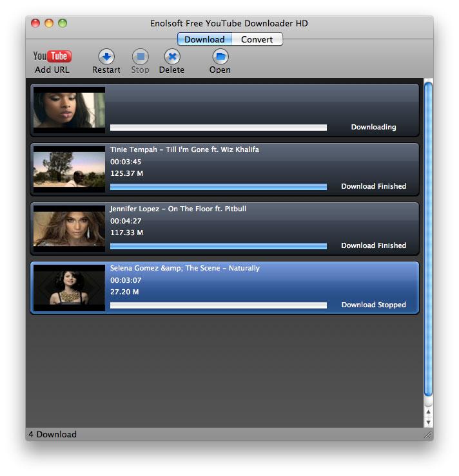Select the thumbnail of the Downloading video

[x=69, y=111]
